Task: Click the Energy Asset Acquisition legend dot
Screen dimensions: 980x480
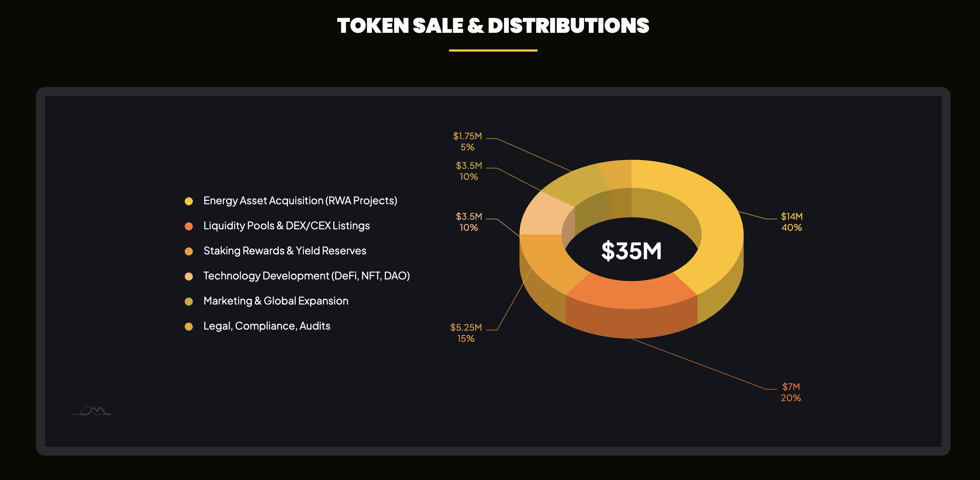Action: coord(189,201)
